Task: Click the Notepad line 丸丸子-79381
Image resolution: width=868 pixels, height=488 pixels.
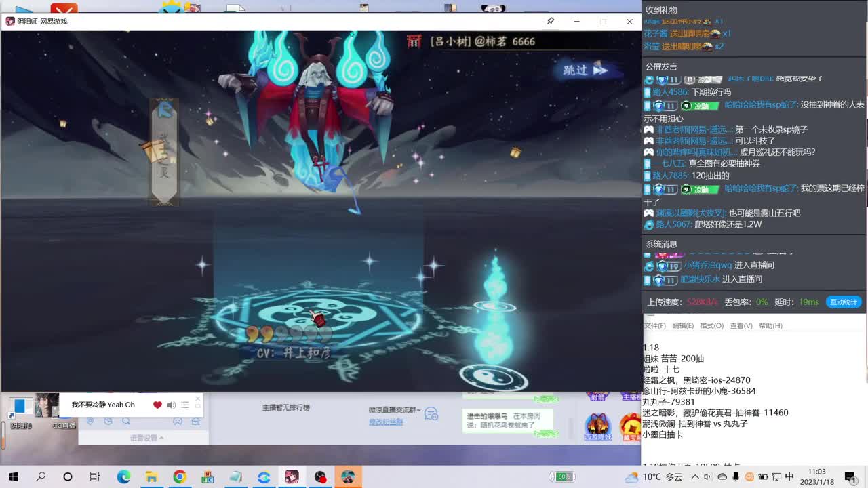Action: point(669,402)
